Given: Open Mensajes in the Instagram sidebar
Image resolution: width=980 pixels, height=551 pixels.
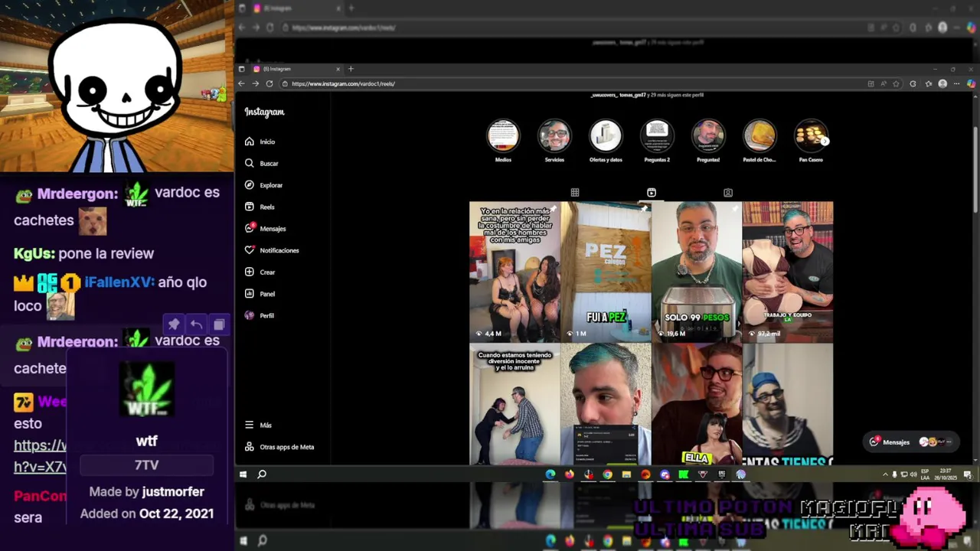Looking at the screenshot, I should coord(265,229).
